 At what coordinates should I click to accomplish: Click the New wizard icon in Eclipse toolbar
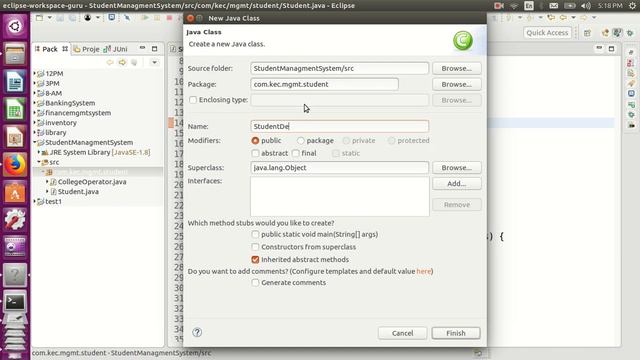(39, 18)
